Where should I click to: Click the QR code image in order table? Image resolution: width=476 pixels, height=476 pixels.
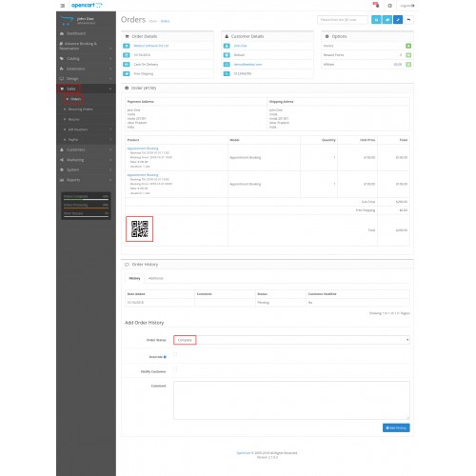[x=140, y=228]
